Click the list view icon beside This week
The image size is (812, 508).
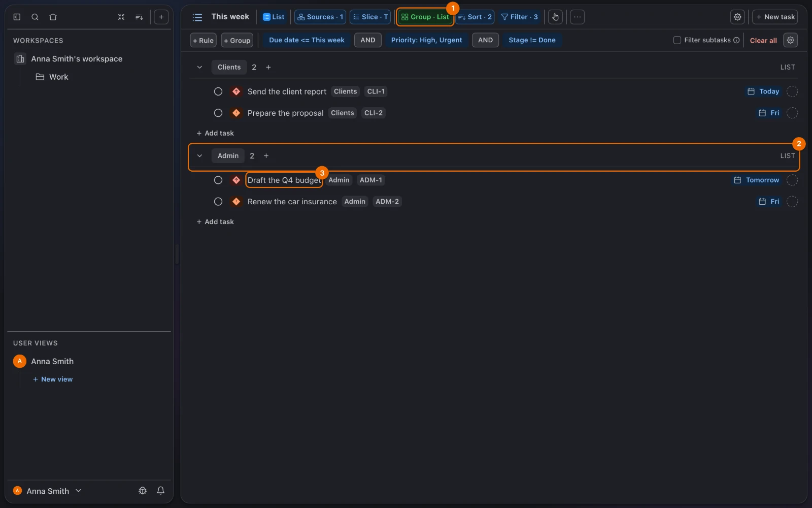(x=197, y=17)
